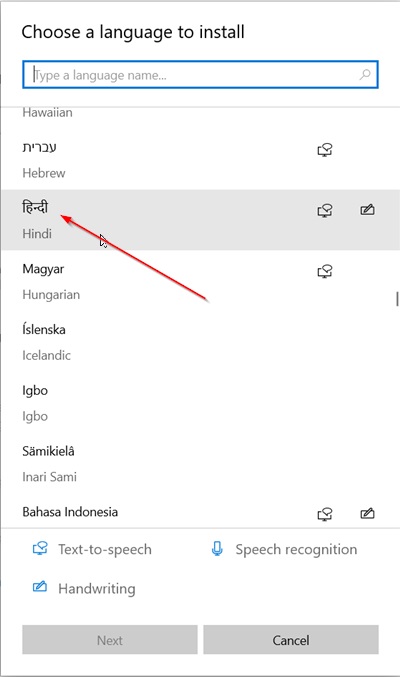
Task: Click the text-to-speech icon in the Hindi row
Action: (325, 211)
